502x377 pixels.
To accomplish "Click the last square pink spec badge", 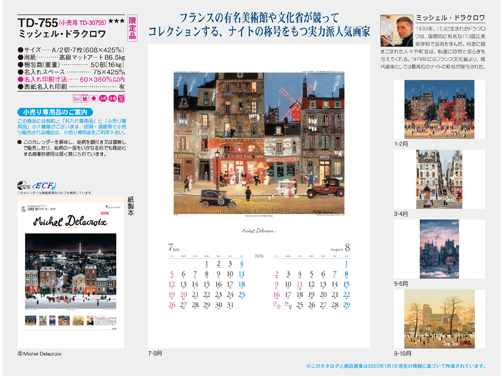I will pos(121,98).
